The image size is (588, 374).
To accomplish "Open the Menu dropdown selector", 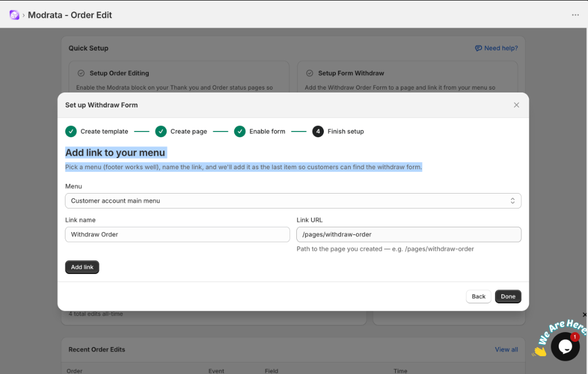I will (293, 201).
